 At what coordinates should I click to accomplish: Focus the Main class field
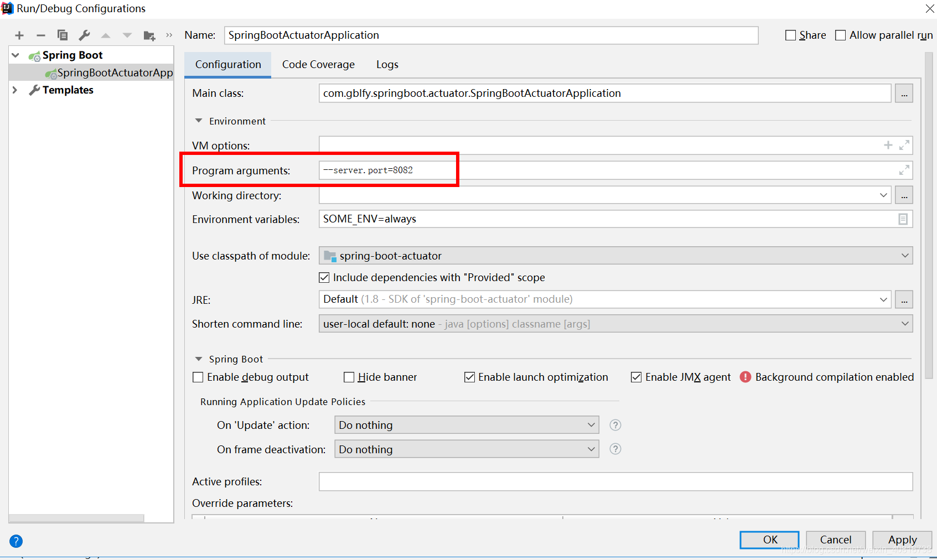click(605, 94)
